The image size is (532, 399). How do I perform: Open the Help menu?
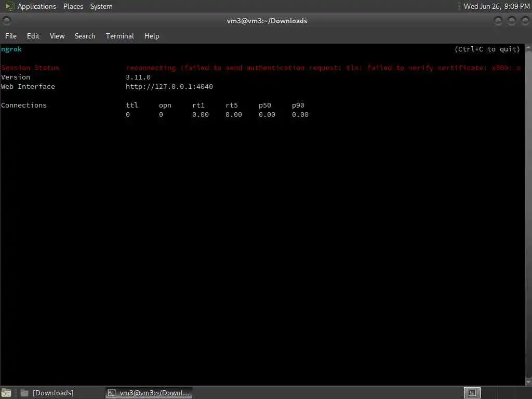[x=152, y=36]
